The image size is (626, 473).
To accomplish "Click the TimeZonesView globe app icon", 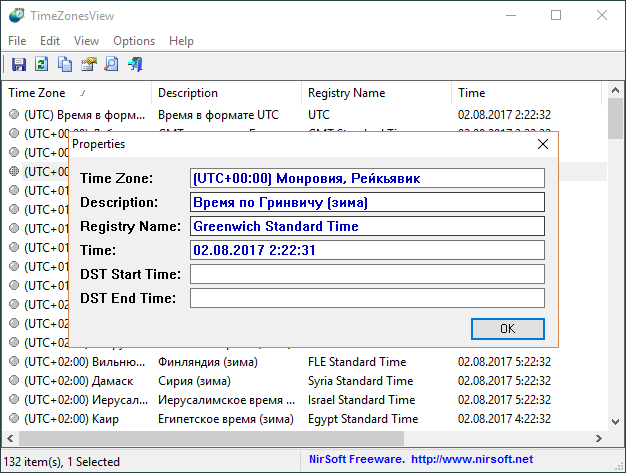I will tap(16, 16).
